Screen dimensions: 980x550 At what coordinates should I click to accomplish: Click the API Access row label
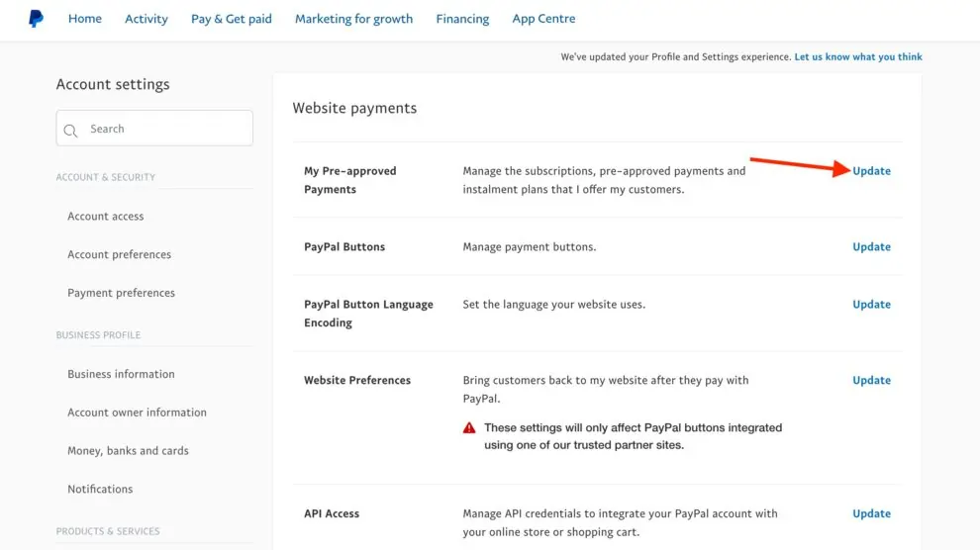pyautogui.click(x=332, y=513)
